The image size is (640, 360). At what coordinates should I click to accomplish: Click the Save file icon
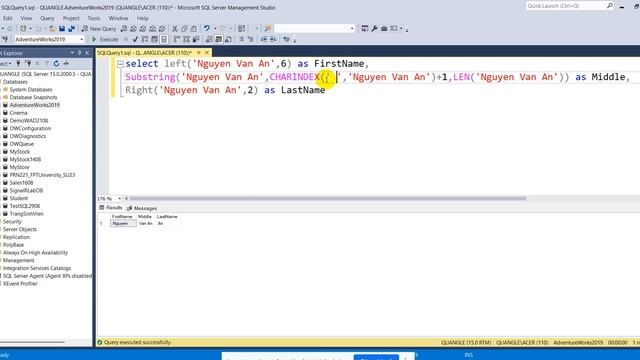coord(62,29)
